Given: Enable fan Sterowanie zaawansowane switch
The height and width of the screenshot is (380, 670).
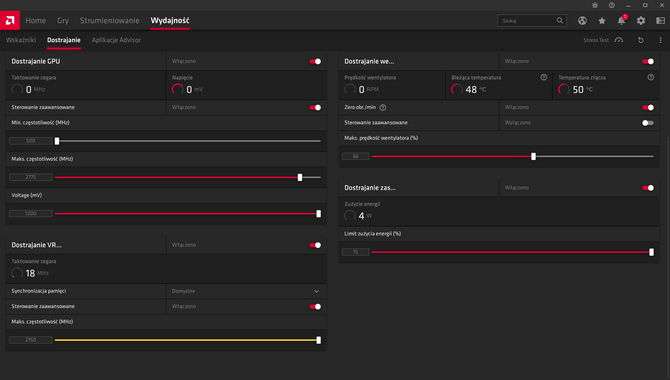Looking at the screenshot, I should tap(648, 123).
